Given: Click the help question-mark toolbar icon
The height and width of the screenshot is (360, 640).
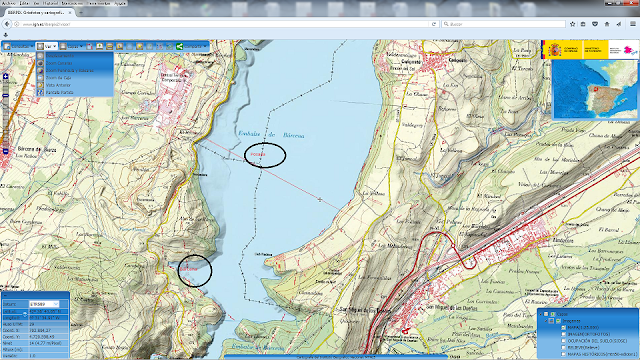Looking at the screenshot, I should 150,47.
